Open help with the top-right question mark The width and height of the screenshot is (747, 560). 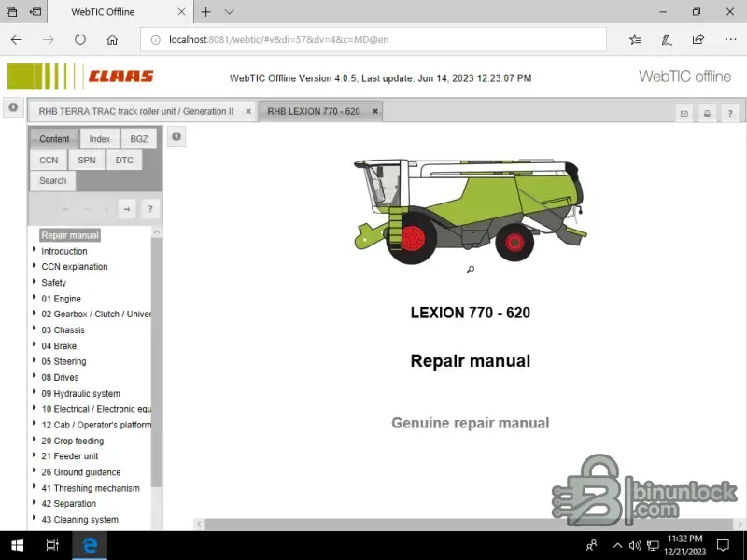[x=729, y=114]
